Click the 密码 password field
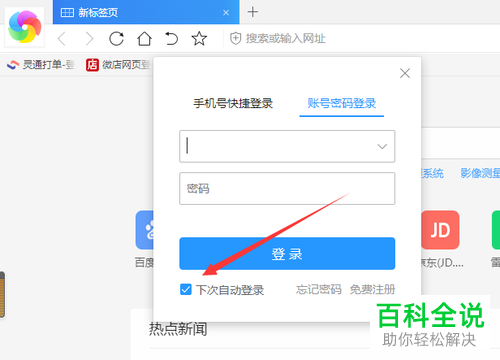 tap(287, 188)
